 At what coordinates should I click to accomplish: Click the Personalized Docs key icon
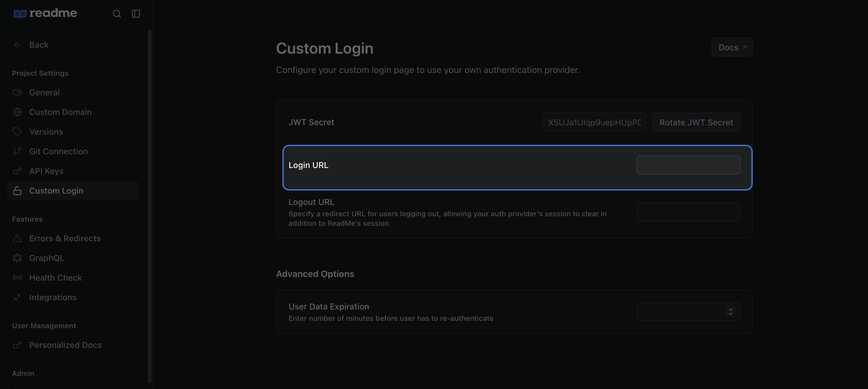click(17, 345)
